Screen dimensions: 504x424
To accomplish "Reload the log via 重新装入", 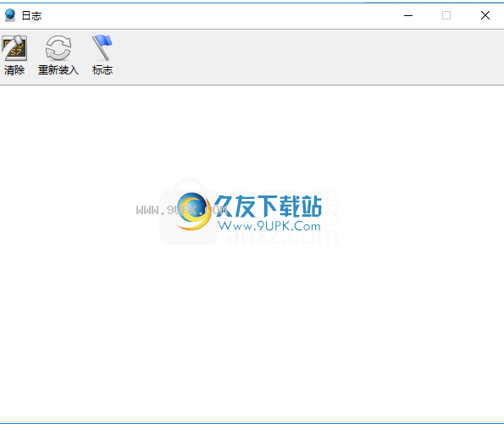I will pyautogui.click(x=58, y=55).
